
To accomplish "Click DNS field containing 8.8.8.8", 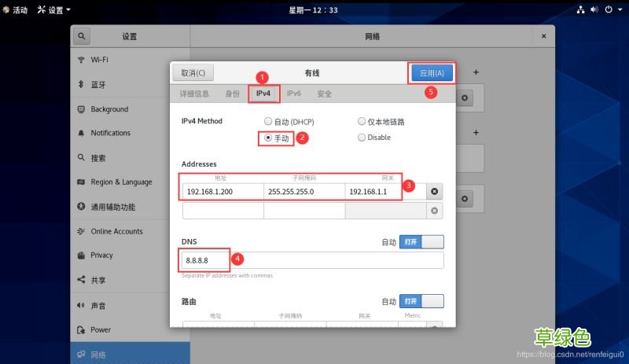I will pyautogui.click(x=312, y=260).
